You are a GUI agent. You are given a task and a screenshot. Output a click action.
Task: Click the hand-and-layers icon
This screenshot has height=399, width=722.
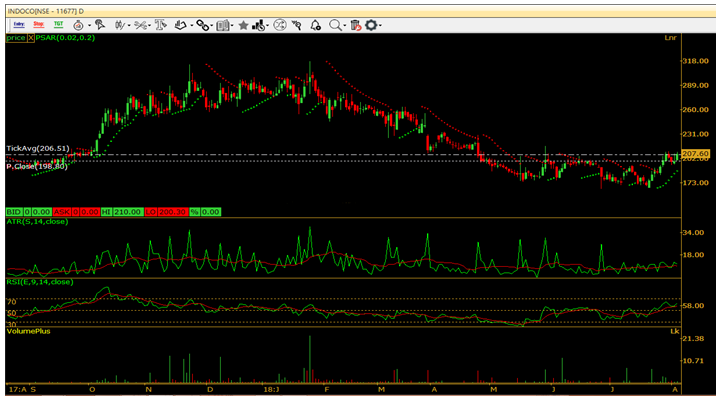pyautogui.click(x=180, y=25)
